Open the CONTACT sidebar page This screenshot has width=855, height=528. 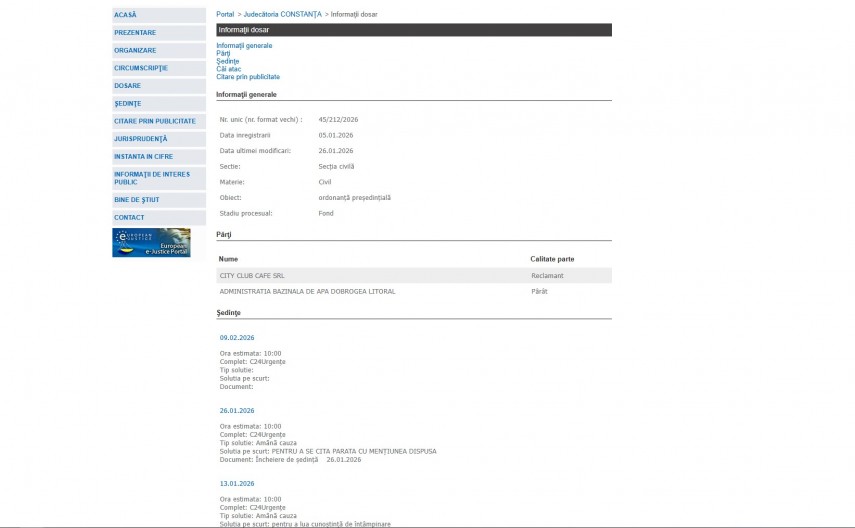129,217
